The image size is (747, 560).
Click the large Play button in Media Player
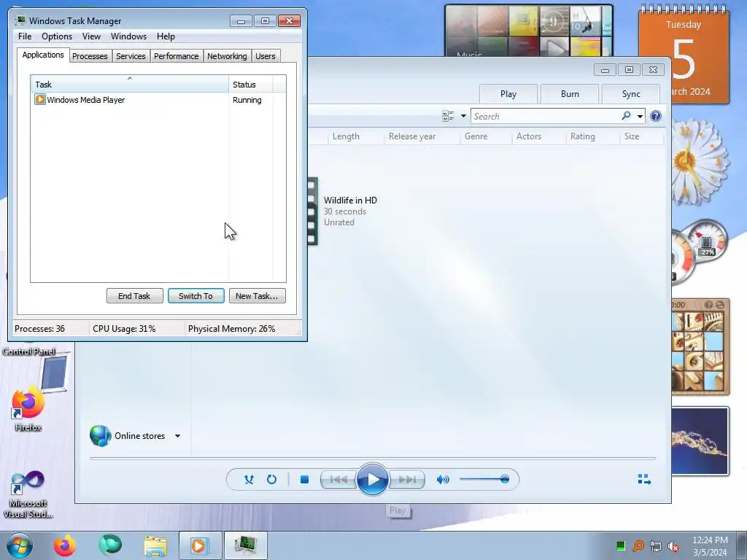(x=372, y=480)
